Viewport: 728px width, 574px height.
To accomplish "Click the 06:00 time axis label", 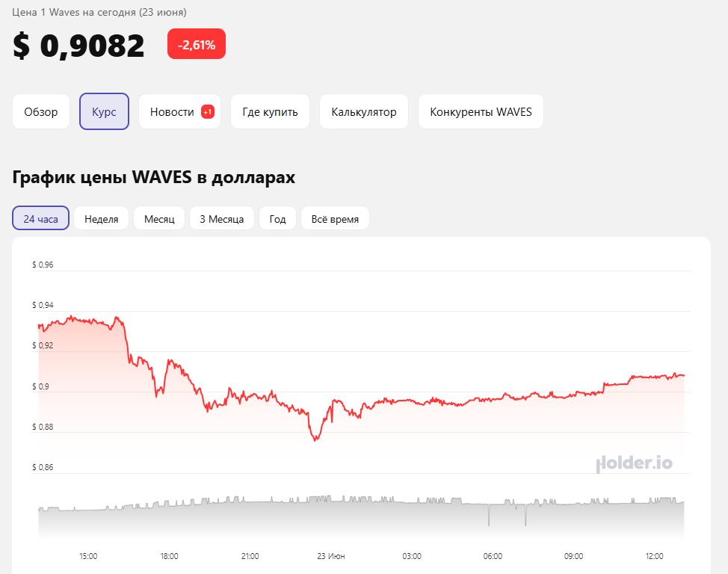I will point(493,556).
